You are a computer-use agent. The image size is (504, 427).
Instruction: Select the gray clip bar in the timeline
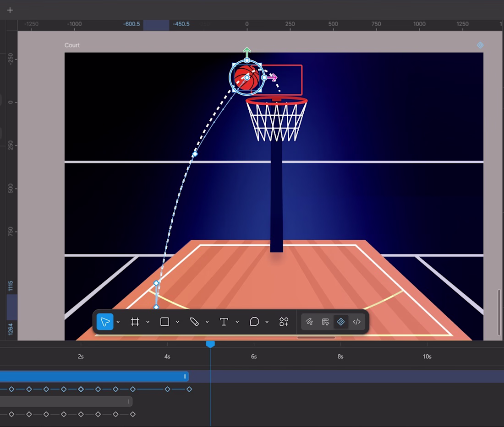point(66,401)
